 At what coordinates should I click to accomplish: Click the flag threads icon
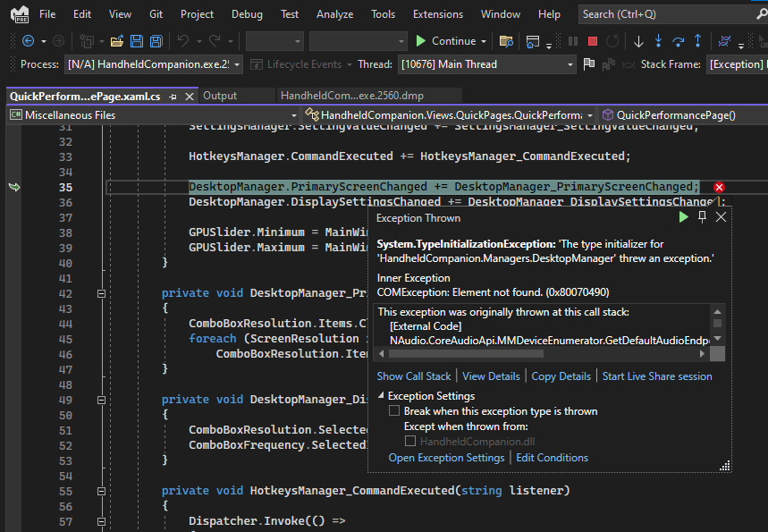point(589,64)
